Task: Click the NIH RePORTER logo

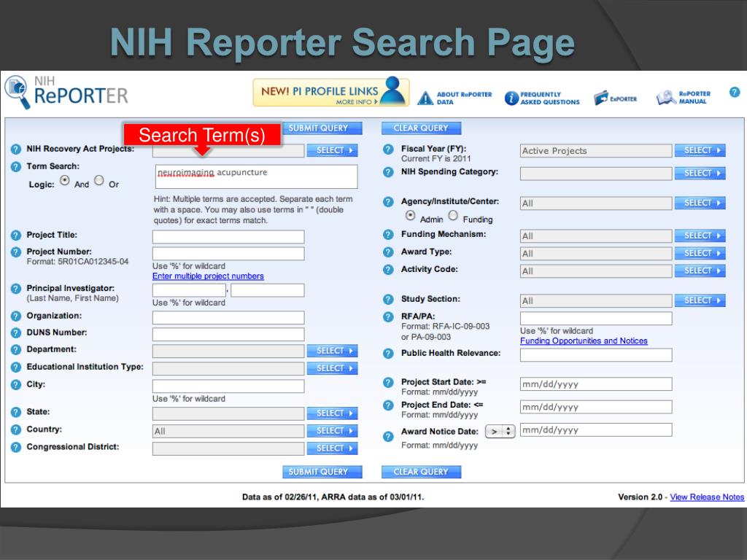Action: (x=66, y=91)
